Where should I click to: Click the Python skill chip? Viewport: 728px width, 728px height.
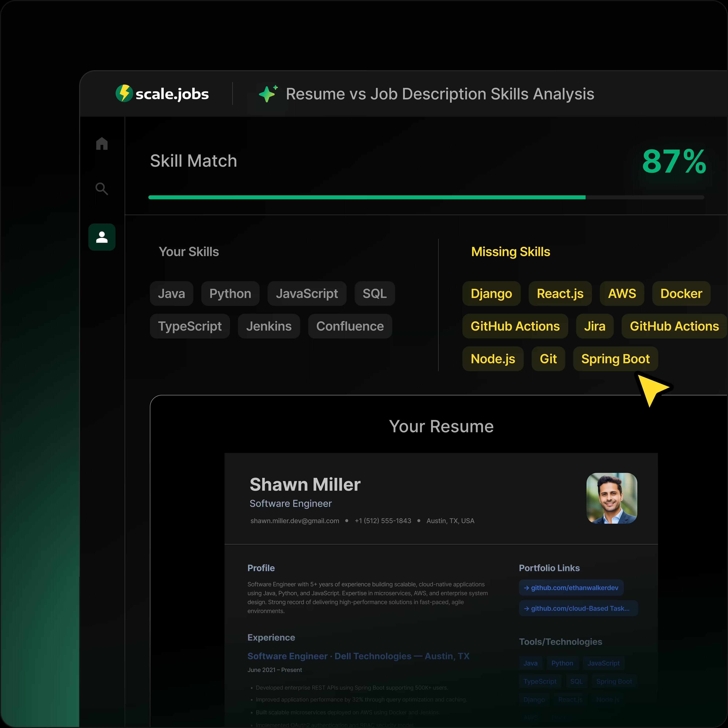(x=230, y=293)
